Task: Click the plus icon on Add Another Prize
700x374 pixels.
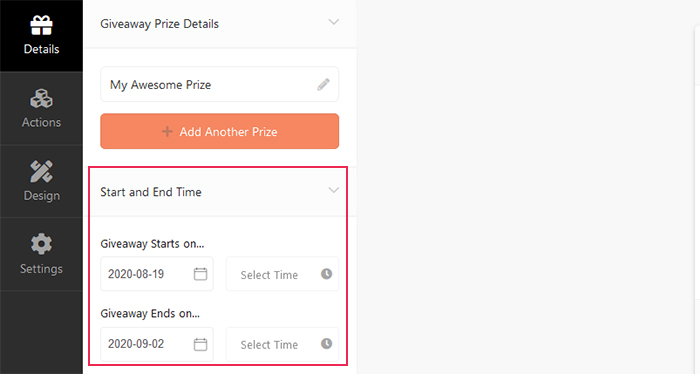Action: click(167, 131)
